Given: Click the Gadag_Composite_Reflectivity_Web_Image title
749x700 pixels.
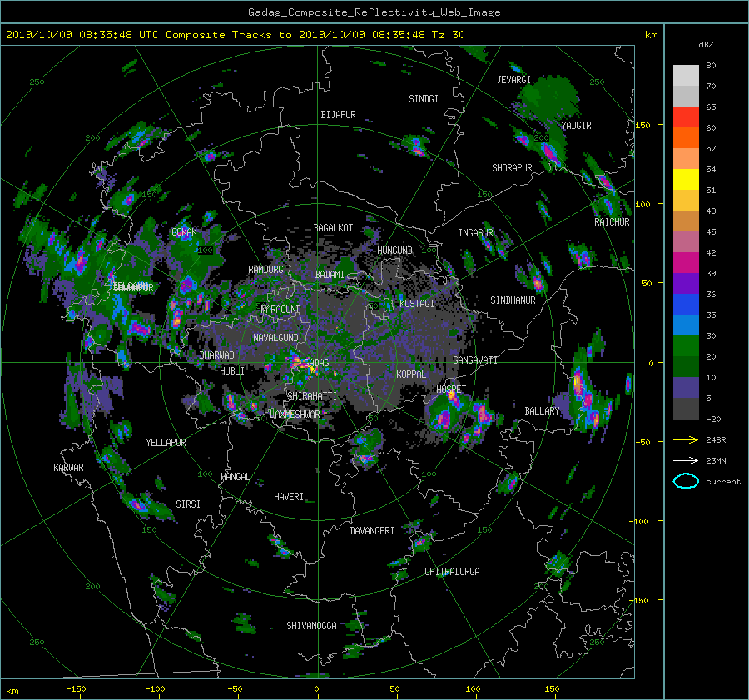Looking at the screenshot, I should 374,12.
